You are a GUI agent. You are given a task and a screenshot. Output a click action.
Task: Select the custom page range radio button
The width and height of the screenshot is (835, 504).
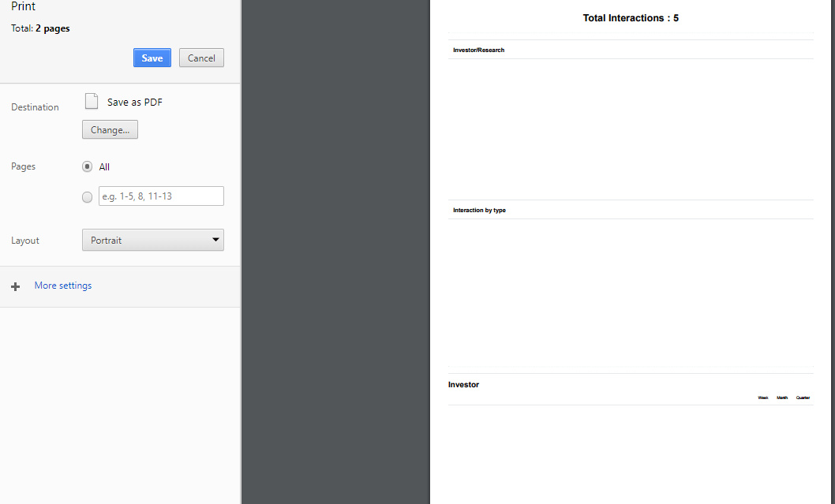[87, 196]
